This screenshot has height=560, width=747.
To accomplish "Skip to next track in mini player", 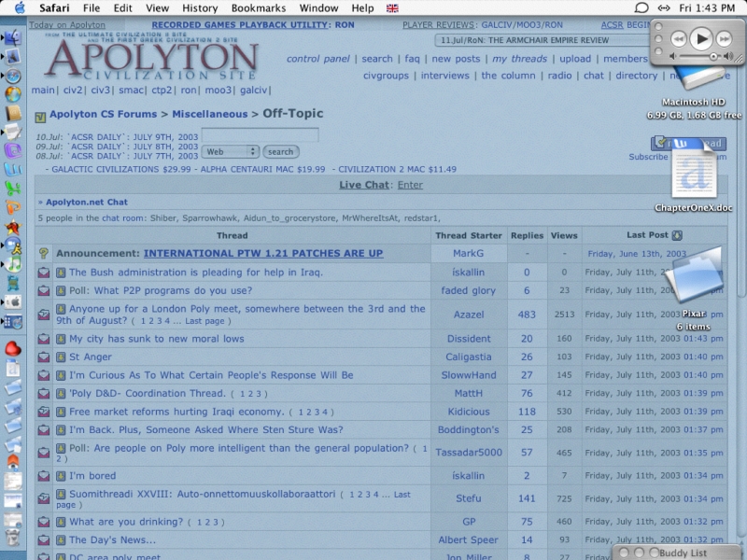I will click(723, 38).
